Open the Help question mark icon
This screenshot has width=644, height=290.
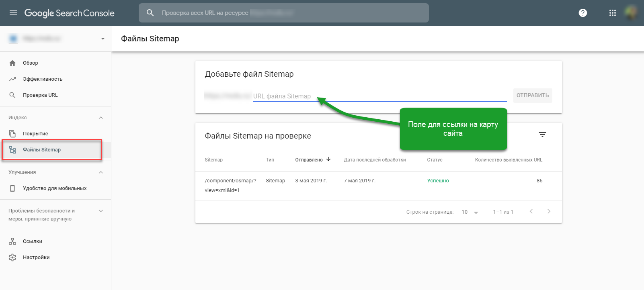(583, 13)
